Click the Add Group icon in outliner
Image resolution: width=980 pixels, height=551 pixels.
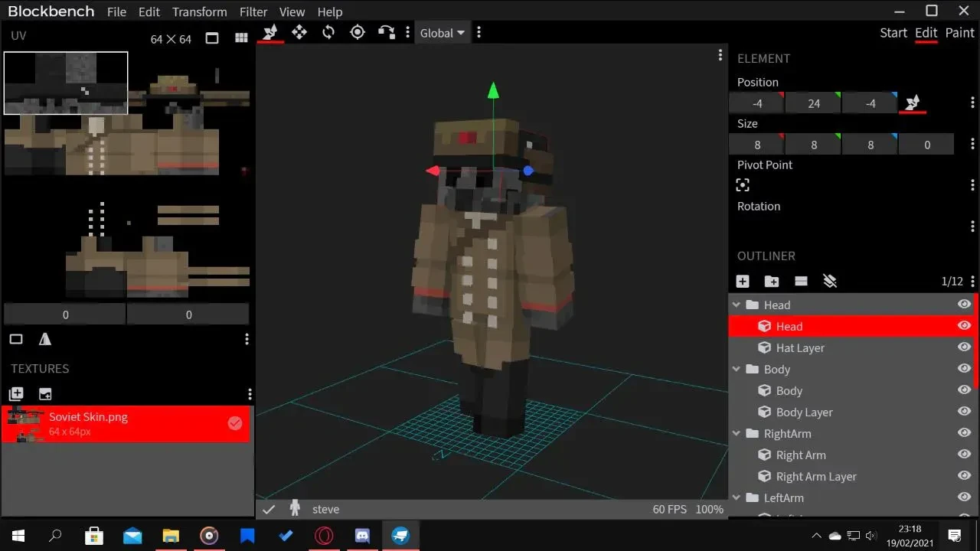[x=772, y=282]
